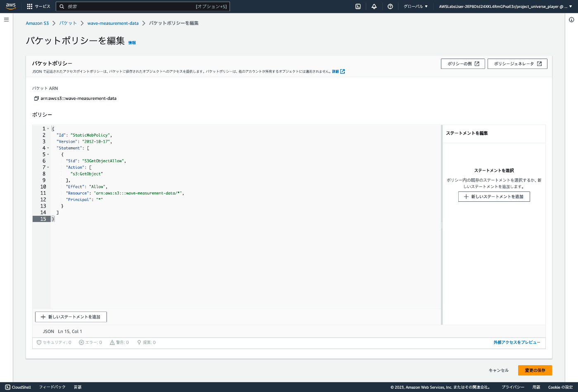The height and width of the screenshot is (392, 578).
Task: Open 用語 footer link
Action: (x=536, y=387)
